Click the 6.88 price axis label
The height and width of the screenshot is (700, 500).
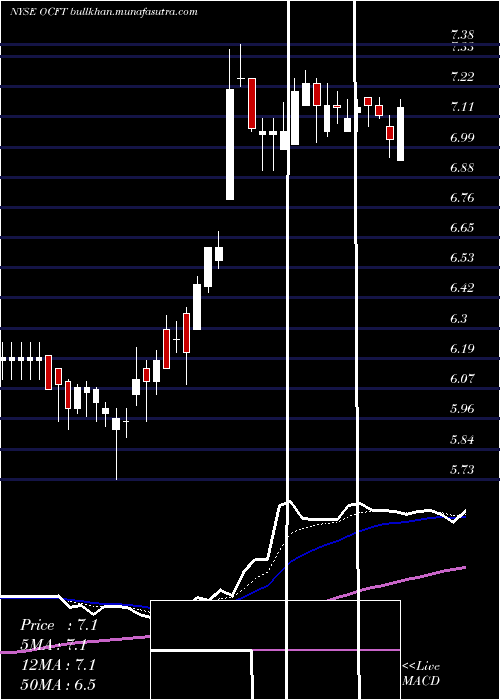point(462,167)
